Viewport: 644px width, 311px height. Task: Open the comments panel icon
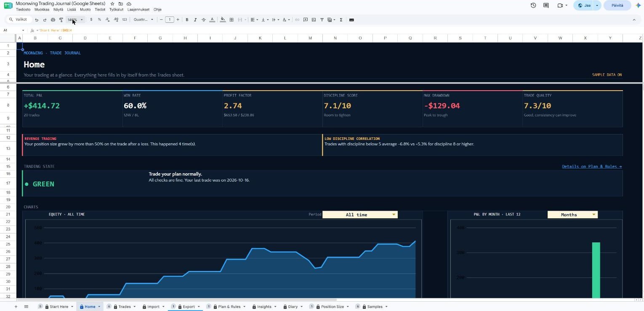click(546, 5)
